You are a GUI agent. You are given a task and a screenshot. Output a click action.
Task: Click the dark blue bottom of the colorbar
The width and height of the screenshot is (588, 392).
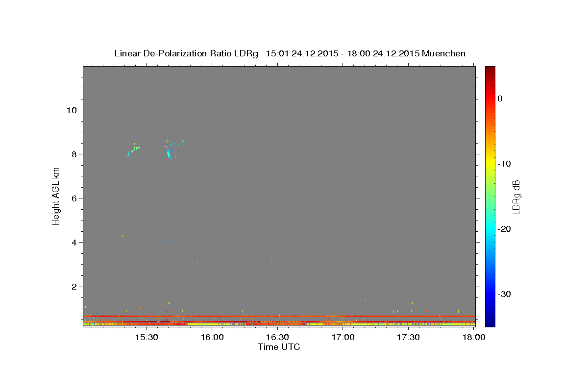[x=490, y=322]
